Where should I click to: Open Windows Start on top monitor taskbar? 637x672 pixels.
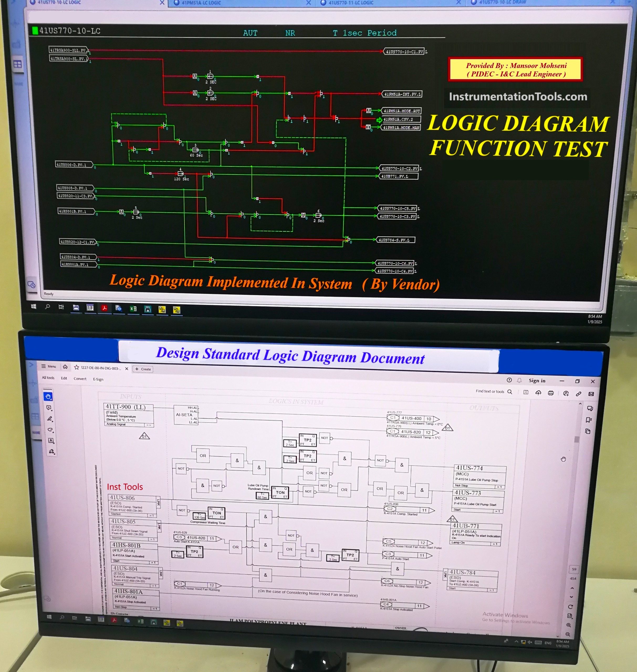[34, 307]
